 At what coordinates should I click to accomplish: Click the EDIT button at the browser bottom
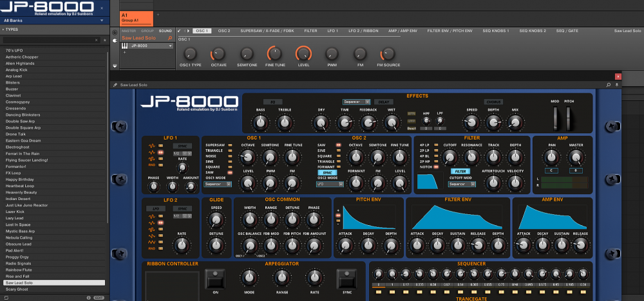tap(99, 298)
